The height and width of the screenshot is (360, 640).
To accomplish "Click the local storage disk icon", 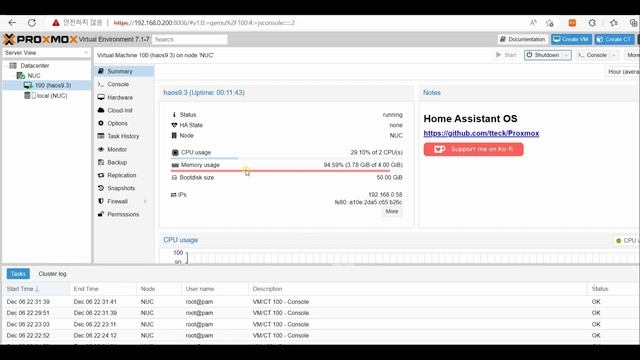I will click(27, 96).
